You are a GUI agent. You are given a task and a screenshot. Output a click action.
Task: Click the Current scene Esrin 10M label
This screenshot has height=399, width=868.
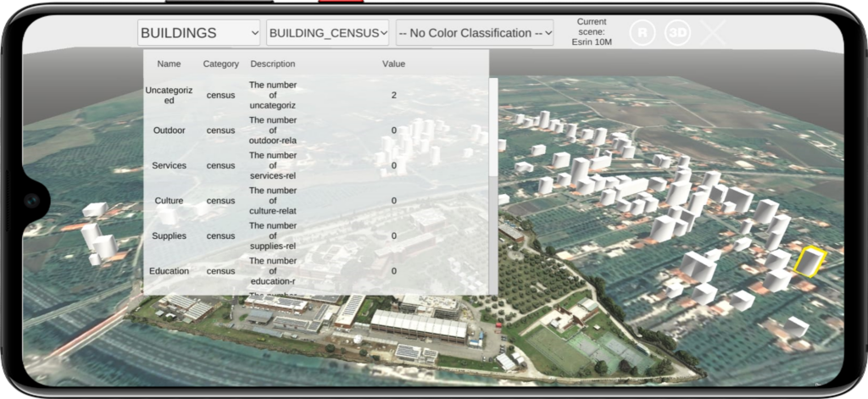coord(592,31)
